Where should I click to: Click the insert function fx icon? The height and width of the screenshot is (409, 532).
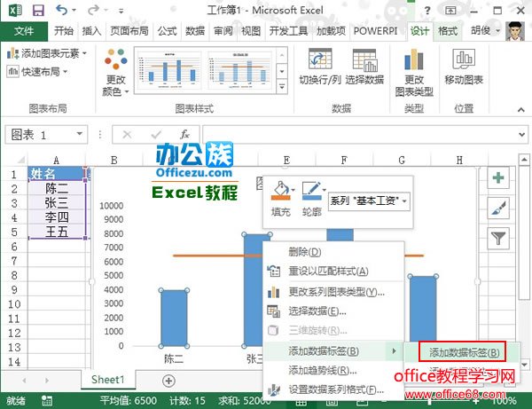click(184, 134)
